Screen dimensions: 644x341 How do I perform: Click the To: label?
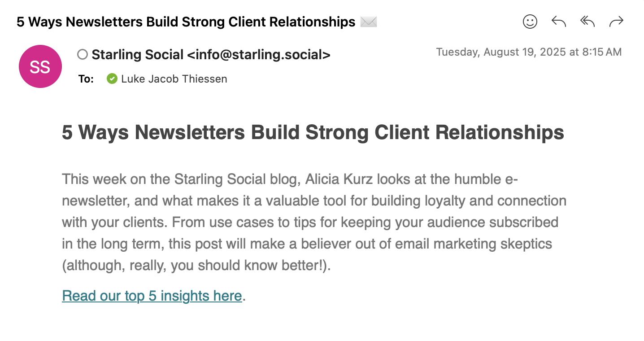86,79
